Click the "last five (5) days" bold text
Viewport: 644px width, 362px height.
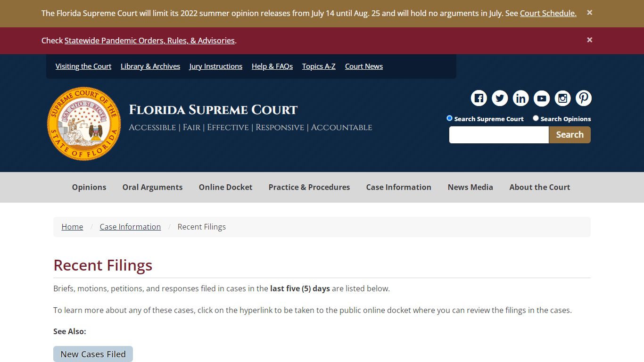[x=300, y=288]
